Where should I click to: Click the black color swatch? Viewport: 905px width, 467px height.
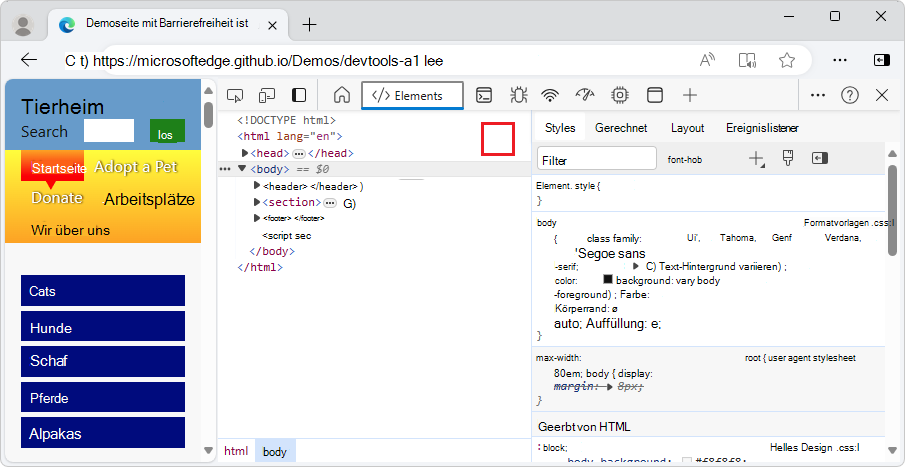click(x=607, y=279)
